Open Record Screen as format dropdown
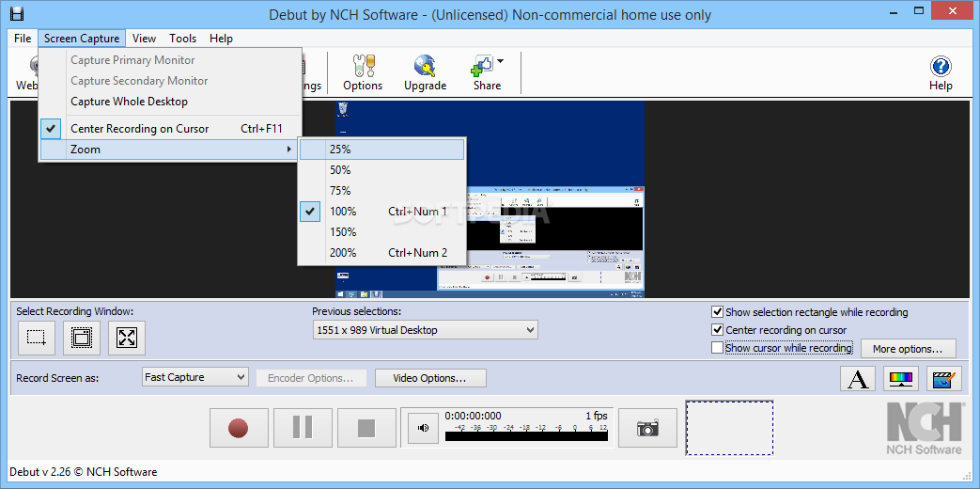Image resolution: width=980 pixels, height=489 pixels. click(x=195, y=377)
